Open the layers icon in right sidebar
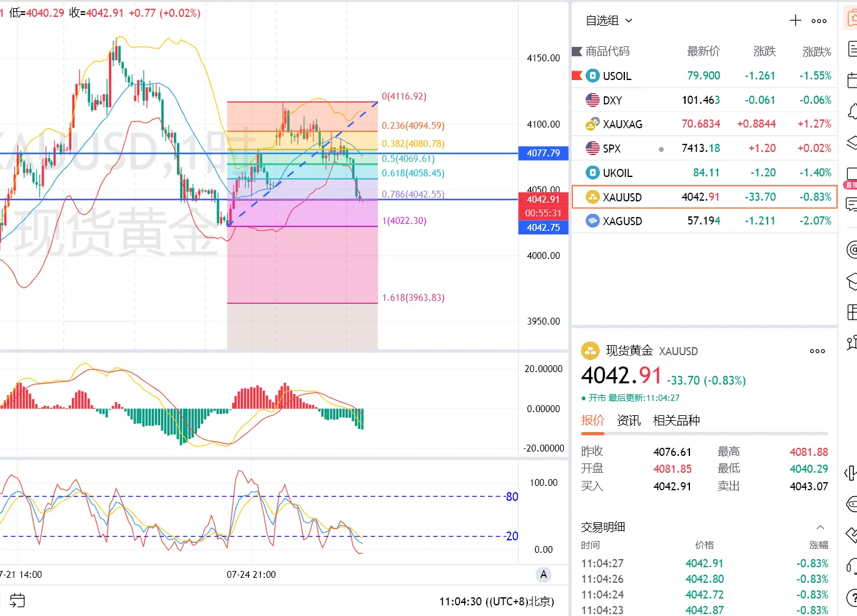The width and height of the screenshot is (857, 616). pyautogui.click(x=851, y=143)
